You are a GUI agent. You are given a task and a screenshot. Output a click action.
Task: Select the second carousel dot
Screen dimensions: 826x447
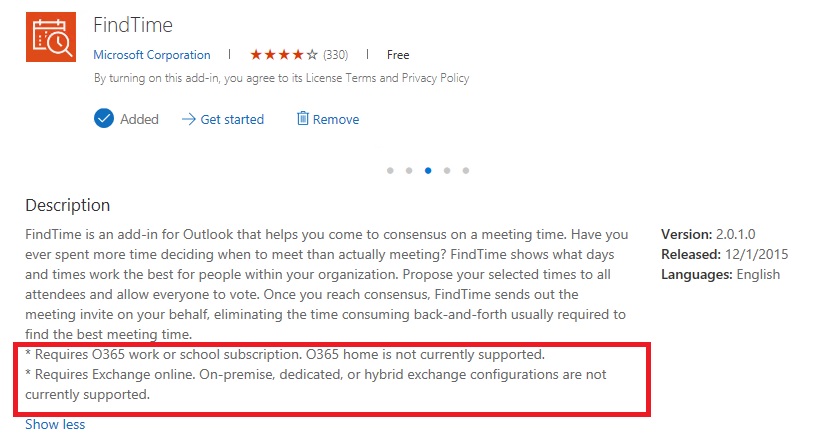click(409, 171)
